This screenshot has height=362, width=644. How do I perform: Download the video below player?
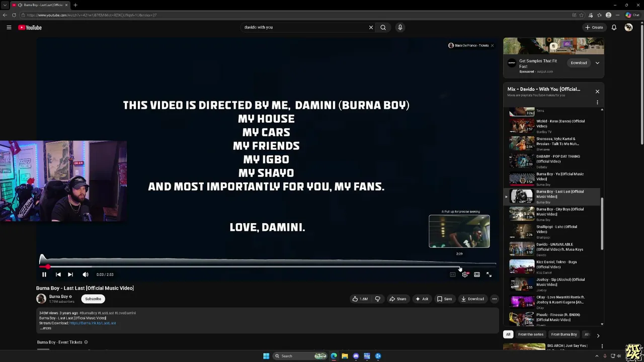click(x=472, y=299)
